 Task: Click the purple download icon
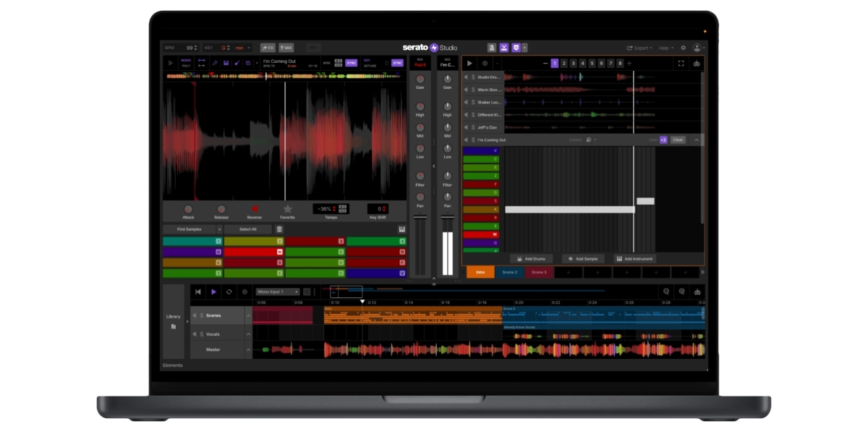click(x=504, y=48)
